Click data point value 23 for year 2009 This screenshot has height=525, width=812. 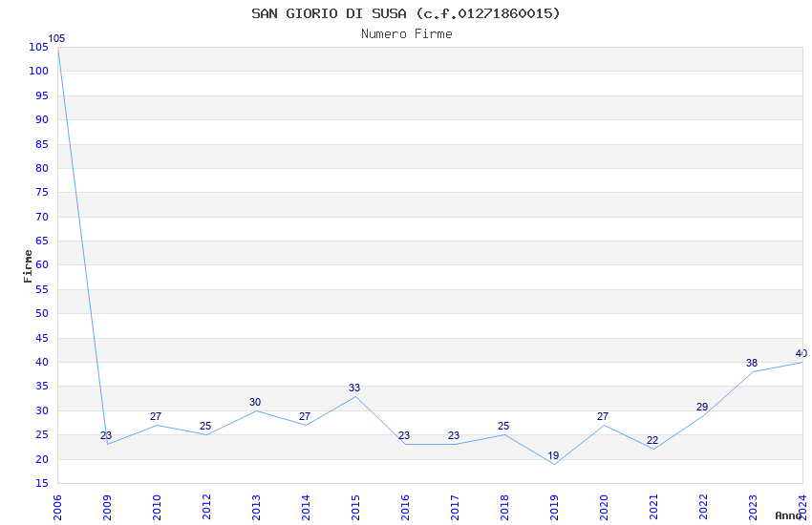click(106, 435)
